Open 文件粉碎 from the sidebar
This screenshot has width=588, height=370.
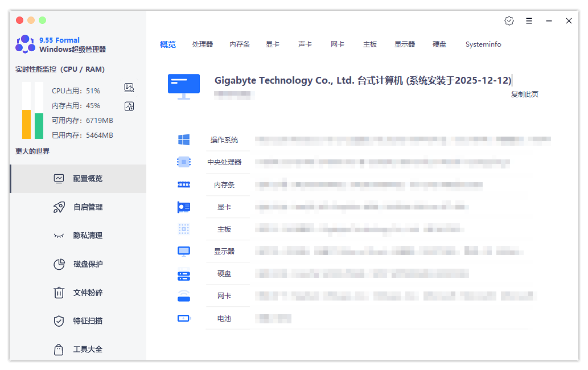[78, 293]
